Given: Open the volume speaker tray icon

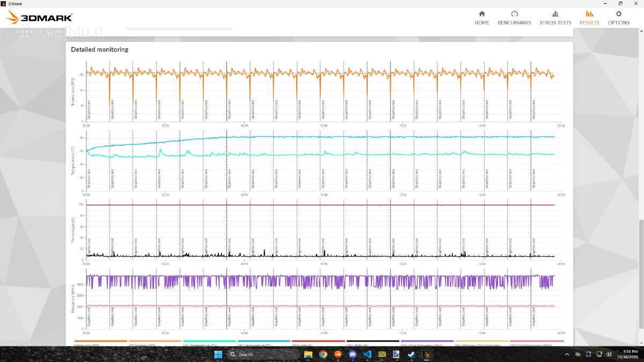Looking at the screenshot, I should [x=609, y=354].
